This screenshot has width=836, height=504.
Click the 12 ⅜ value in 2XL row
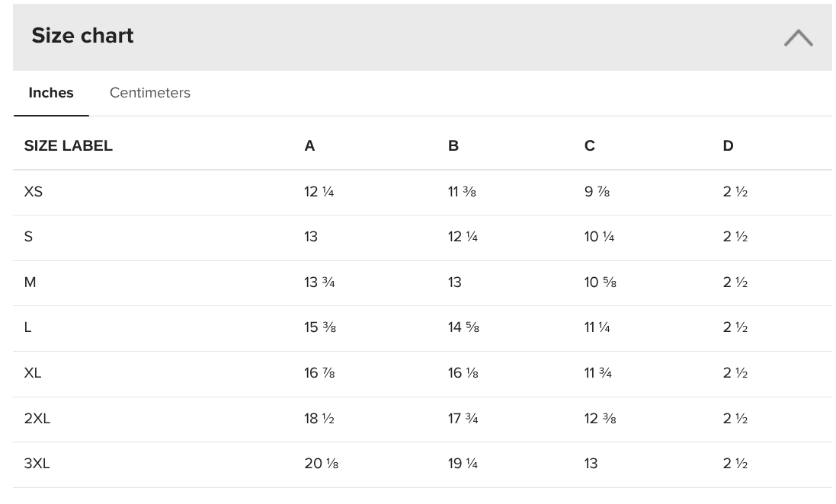click(601, 419)
